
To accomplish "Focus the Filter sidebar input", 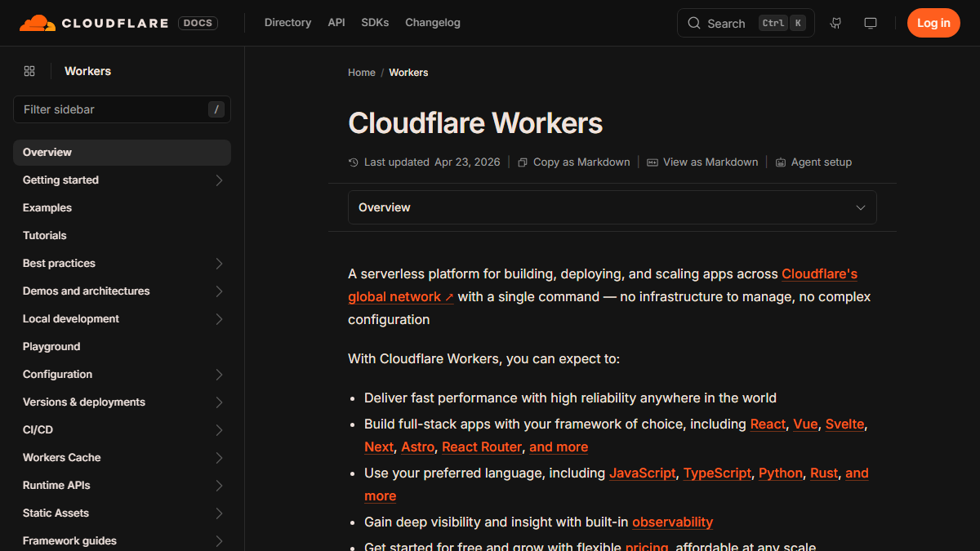I will coord(122,109).
